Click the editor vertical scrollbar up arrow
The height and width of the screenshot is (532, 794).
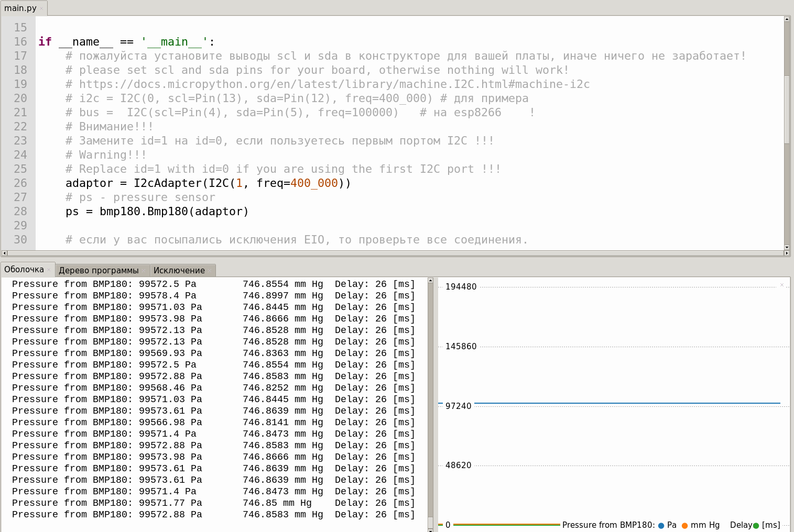tap(787, 19)
